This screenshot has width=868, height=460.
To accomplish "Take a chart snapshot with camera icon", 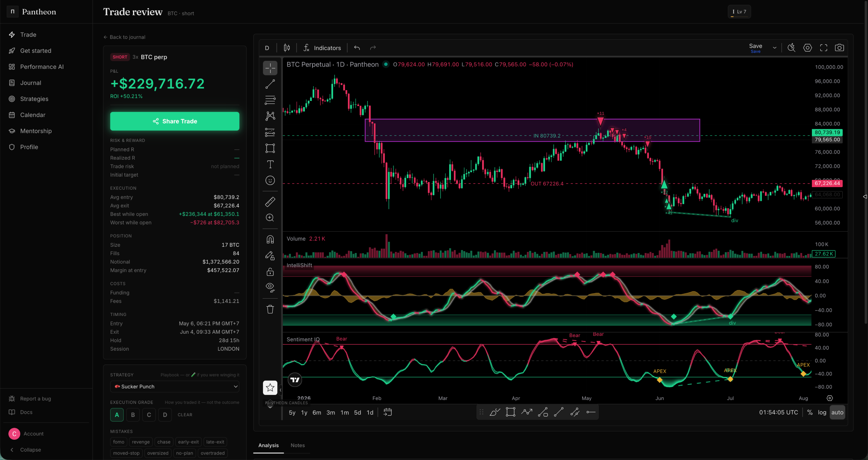I will pyautogui.click(x=839, y=48).
